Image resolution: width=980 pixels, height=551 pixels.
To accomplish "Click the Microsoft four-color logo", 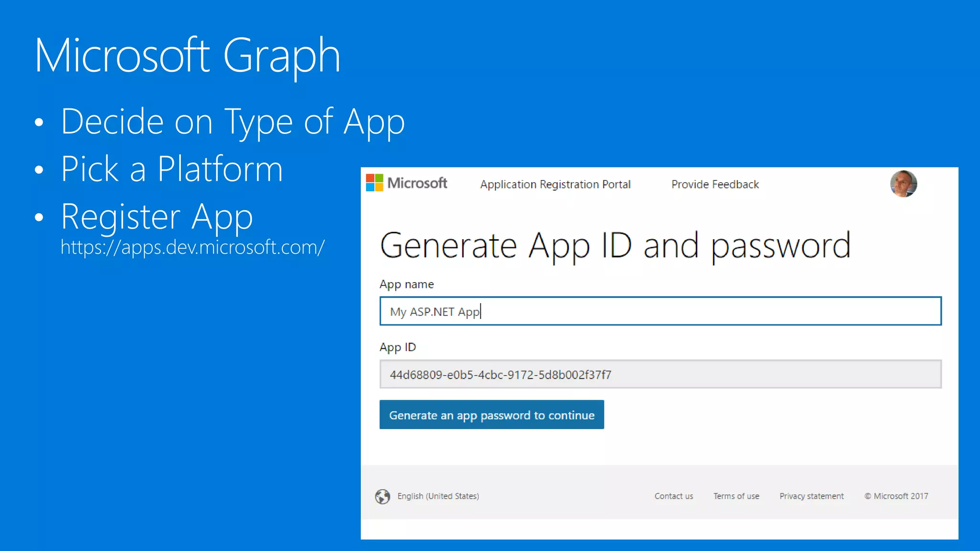I will 374,183.
